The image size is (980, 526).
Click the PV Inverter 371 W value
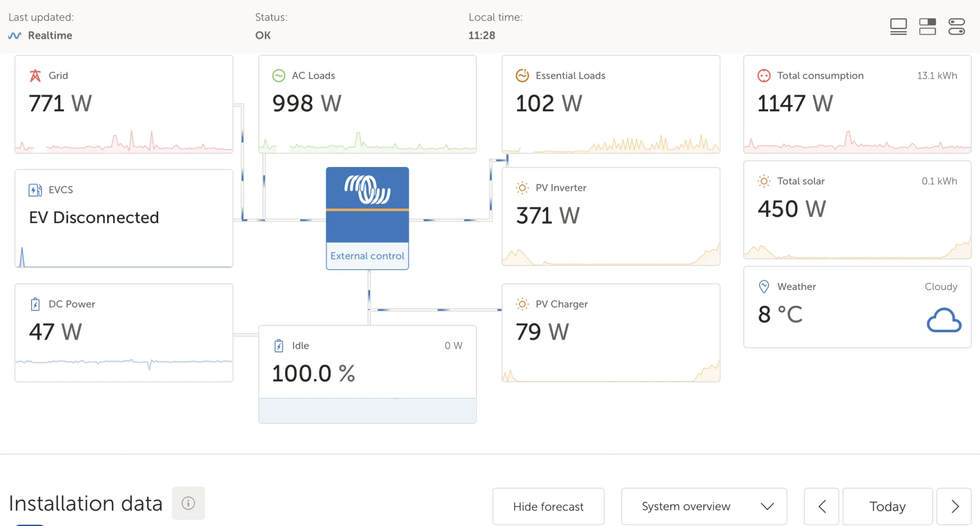(548, 216)
